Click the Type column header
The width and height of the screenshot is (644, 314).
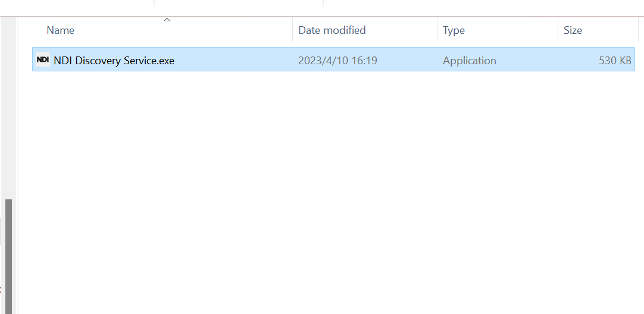[x=454, y=30]
